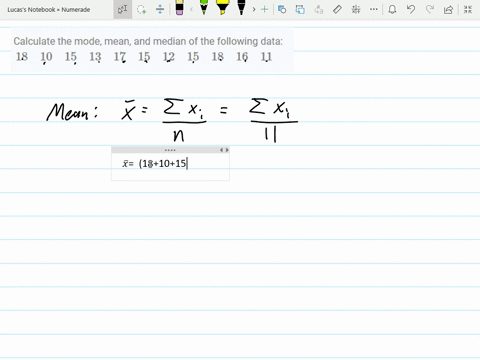Show previous pens with left chevron

click(191, 9)
